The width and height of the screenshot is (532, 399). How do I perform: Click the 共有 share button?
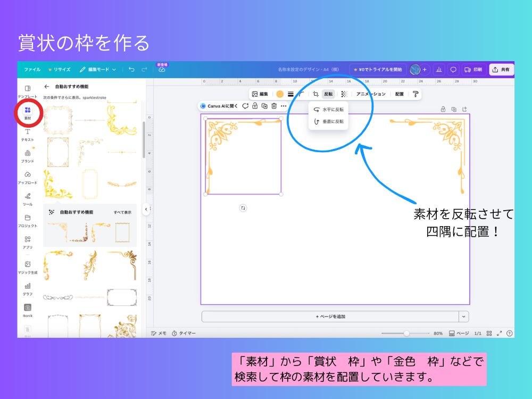(x=502, y=70)
